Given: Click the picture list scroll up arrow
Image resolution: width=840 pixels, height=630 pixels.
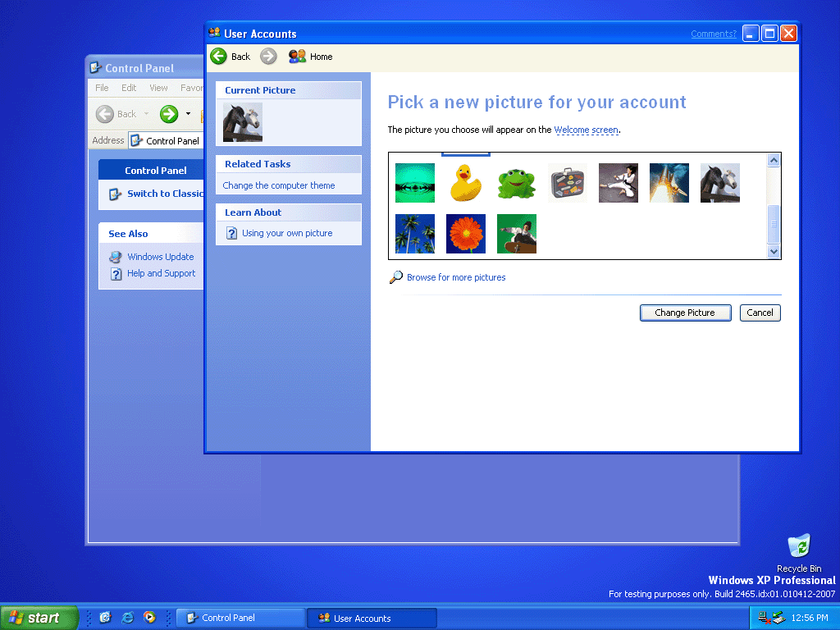Looking at the screenshot, I should (773, 160).
